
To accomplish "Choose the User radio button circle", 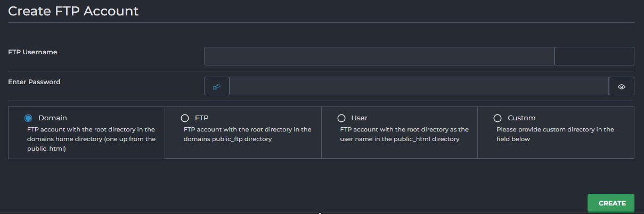I will (x=341, y=118).
